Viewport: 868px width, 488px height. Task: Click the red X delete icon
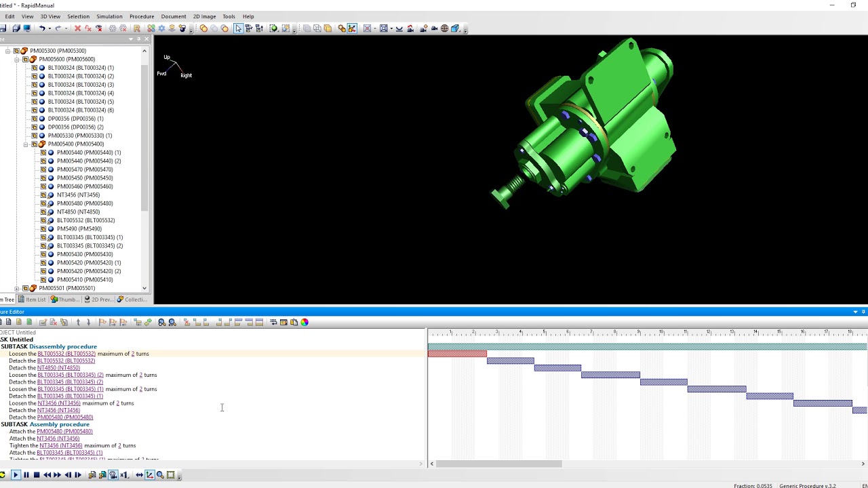pos(77,28)
